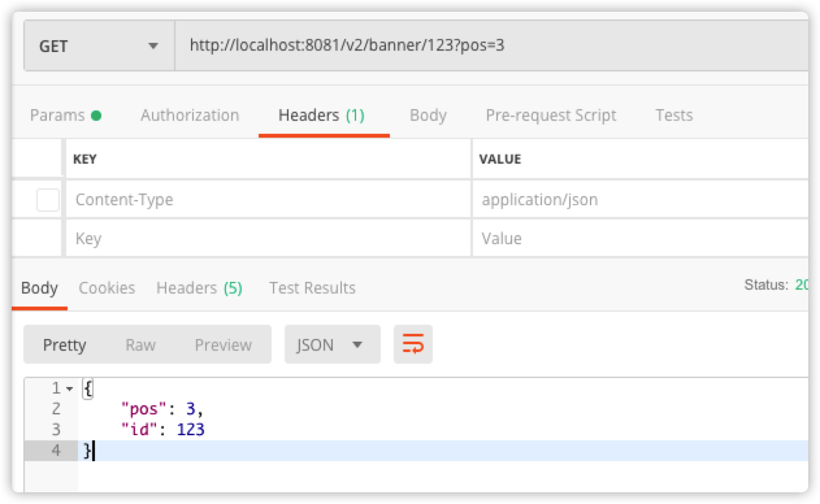The image size is (820, 504).
Task: Open Test Results tab
Action: (312, 288)
